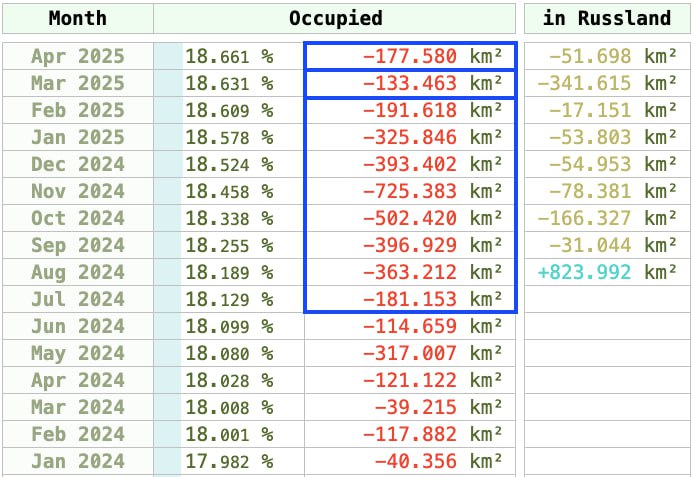Click the −341.615 km² Russland value
694x477 pixels.
click(606, 83)
